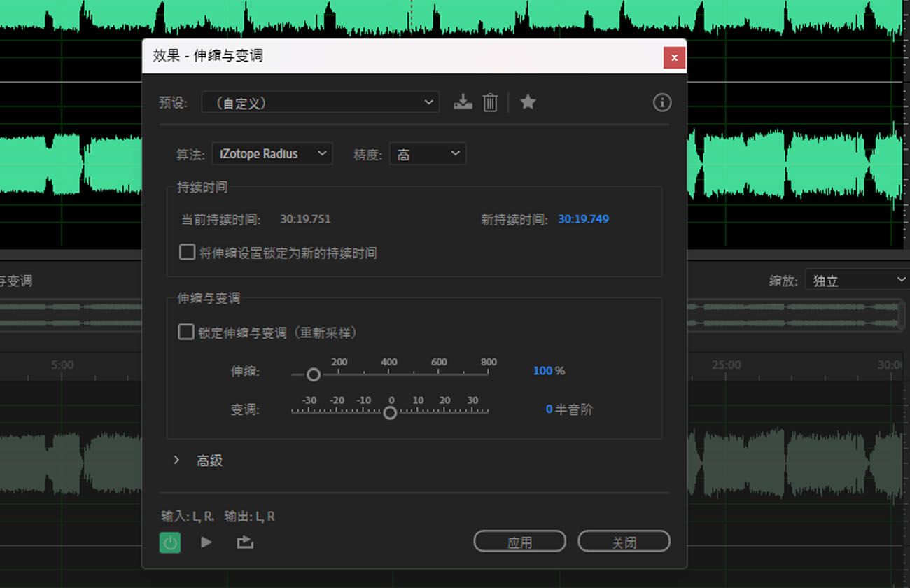Enable 锁定伸缩与变调（重新采样） checkbox
This screenshot has height=588, width=910.
pos(186,332)
